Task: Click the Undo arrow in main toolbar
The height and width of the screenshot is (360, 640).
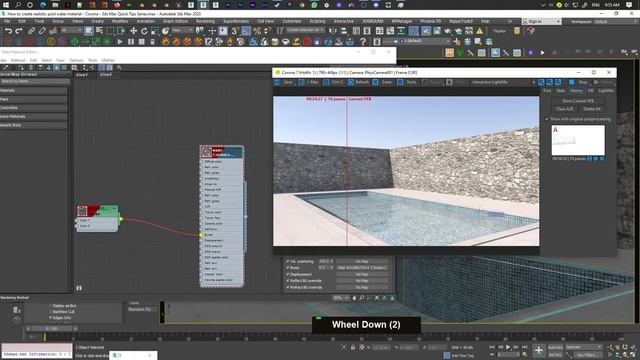Action: pos(8,31)
